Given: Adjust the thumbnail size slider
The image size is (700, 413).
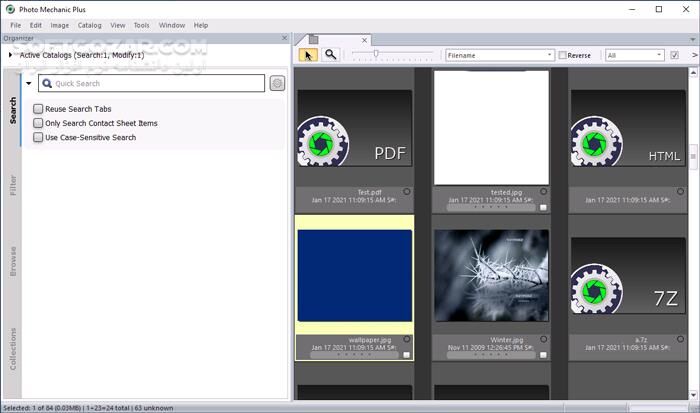Looking at the screenshot, I should 376,54.
